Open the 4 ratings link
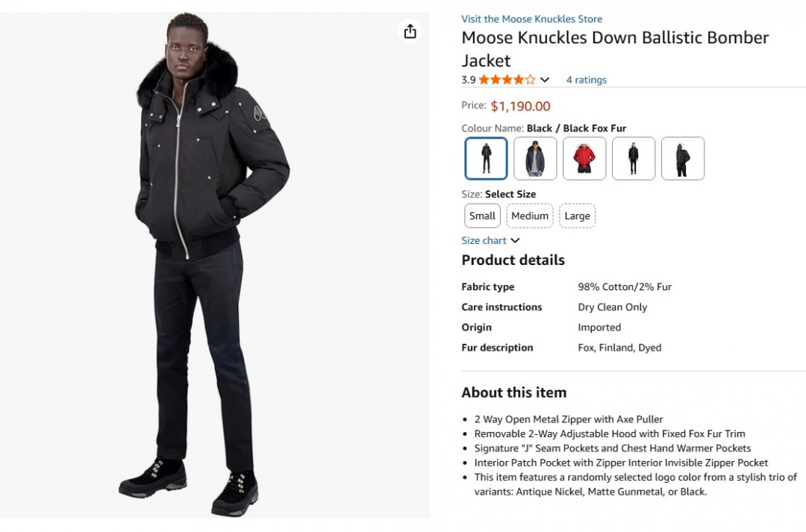 (586, 80)
